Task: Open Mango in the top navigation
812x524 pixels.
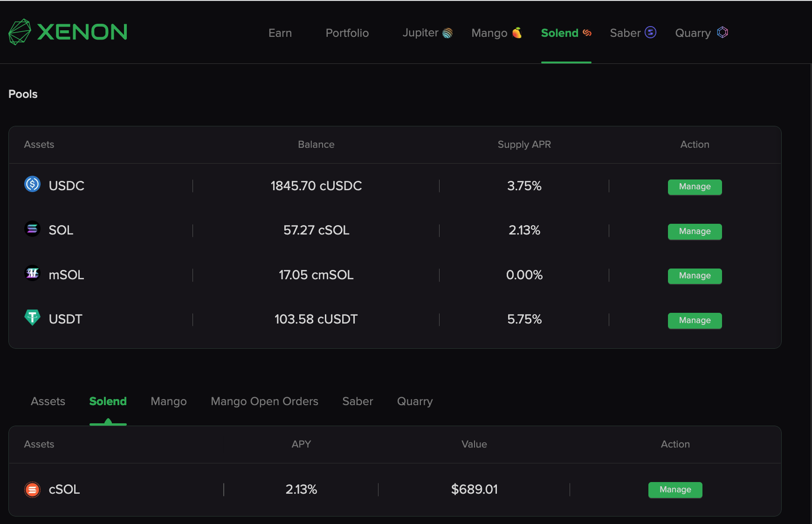Action: tap(496, 33)
